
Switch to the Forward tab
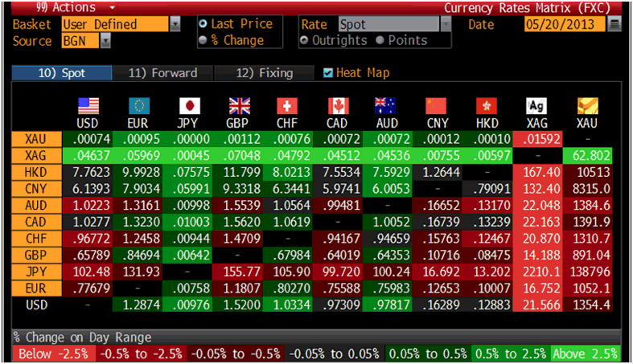pyautogui.click(x=162, y=73)
